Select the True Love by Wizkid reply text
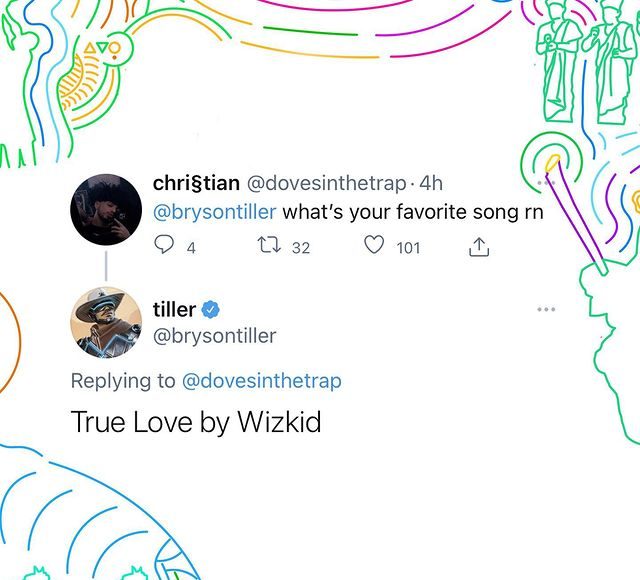This screenshot has width=640, height=580. tap(196, 422)
